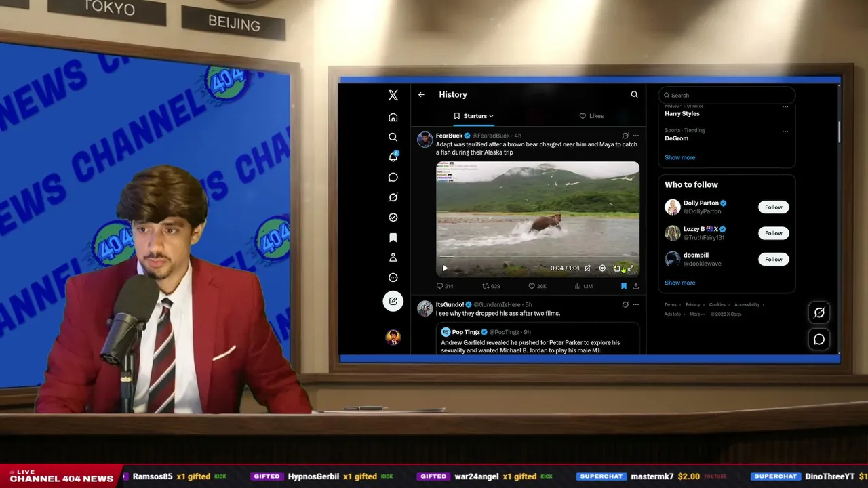Play the bear video
The width and height of the screenshot is (868, 488).
(445, 268)
